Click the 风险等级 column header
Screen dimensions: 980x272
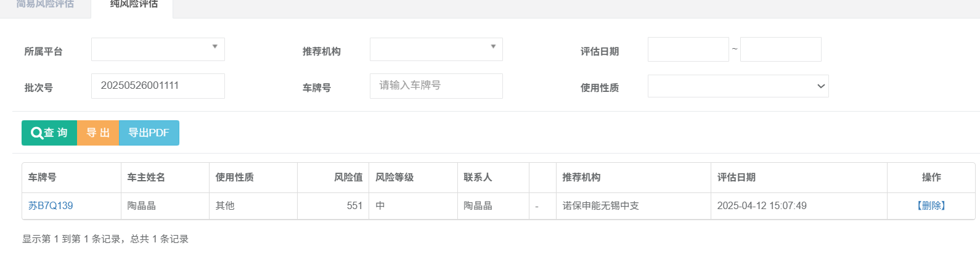tap(394, 178)
